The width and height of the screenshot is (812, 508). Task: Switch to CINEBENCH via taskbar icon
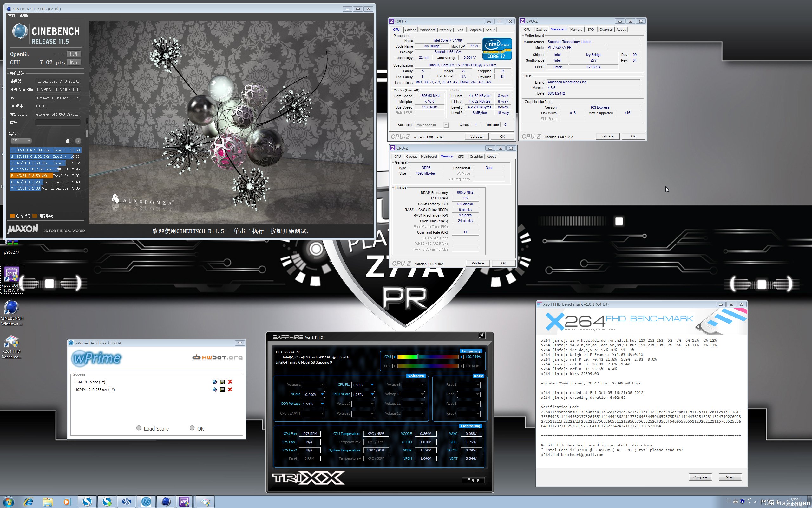166,502
